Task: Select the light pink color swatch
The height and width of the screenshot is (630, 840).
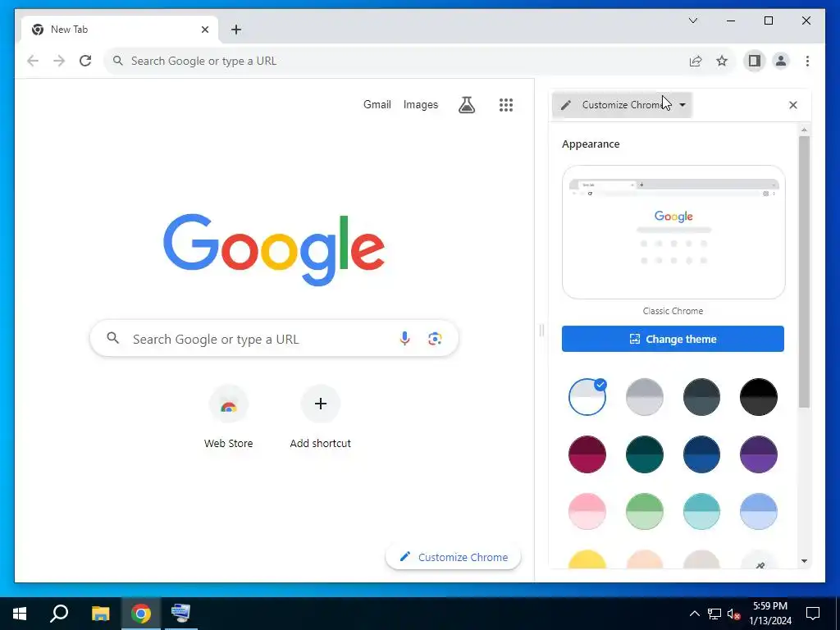Action: tap(587, 512)
